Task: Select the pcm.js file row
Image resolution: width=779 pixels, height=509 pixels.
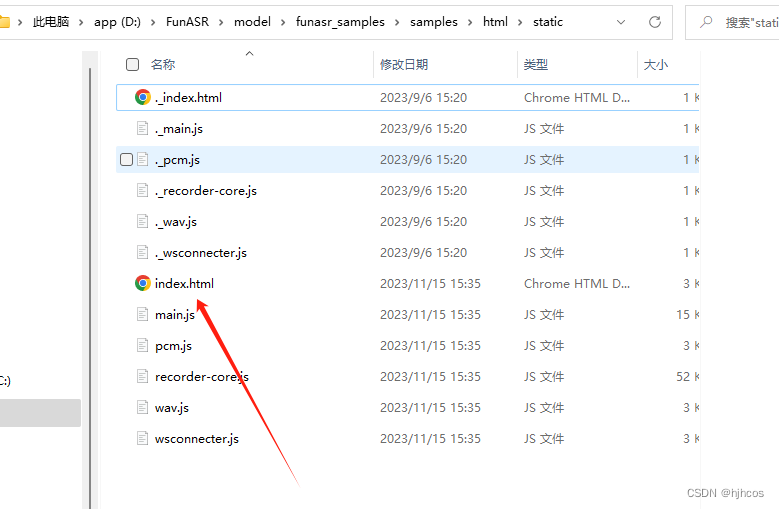Action: tap(407, 346)
